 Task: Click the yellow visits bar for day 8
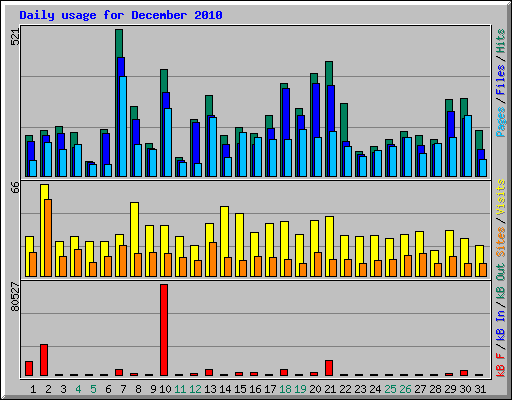134,228
